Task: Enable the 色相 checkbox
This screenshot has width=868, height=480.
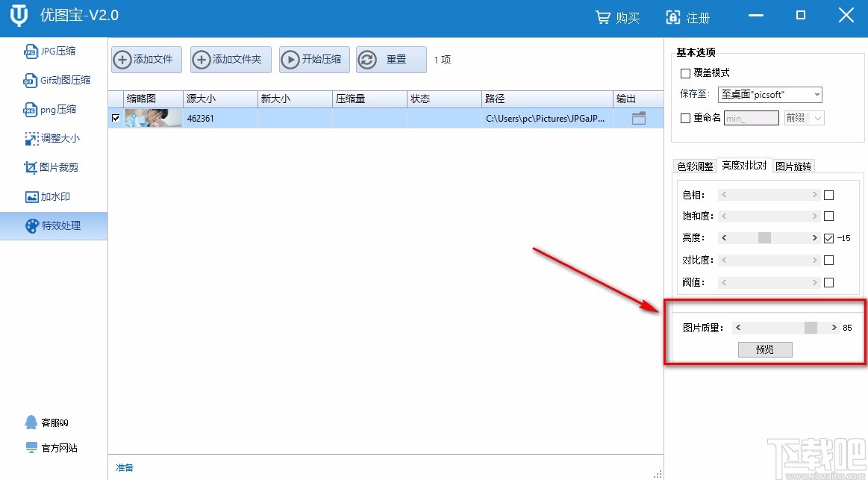Action: coord(828,195)
